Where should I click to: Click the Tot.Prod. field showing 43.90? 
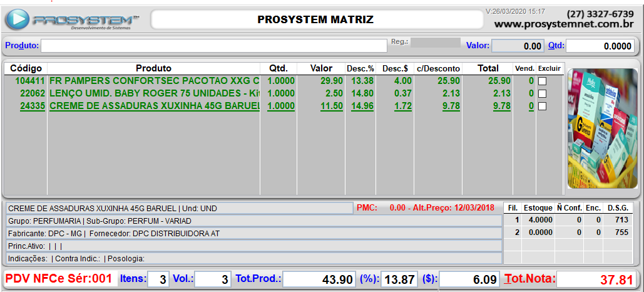319,279
